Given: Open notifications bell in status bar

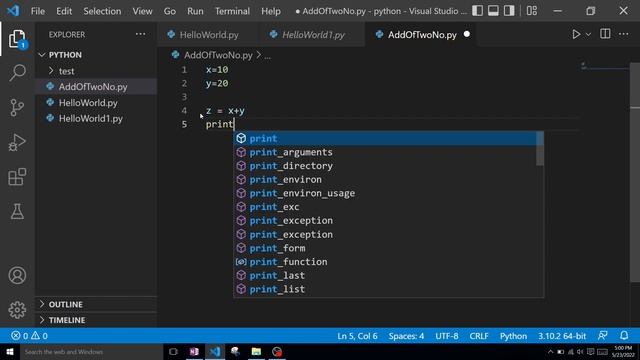Looking at the screenshot, I should [624, 336].
